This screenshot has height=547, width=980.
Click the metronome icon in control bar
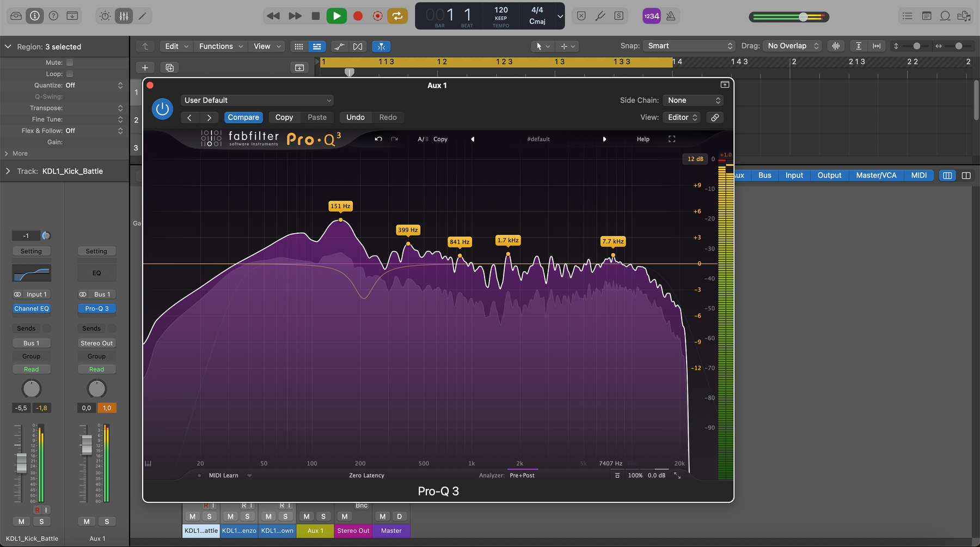click(671, 16)
